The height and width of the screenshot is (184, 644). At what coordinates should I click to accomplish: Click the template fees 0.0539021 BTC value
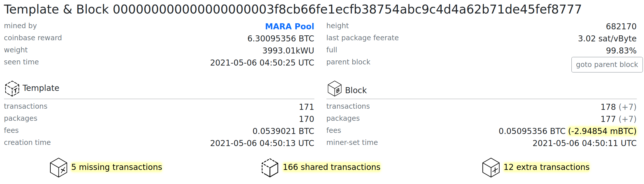click(283, 131)
